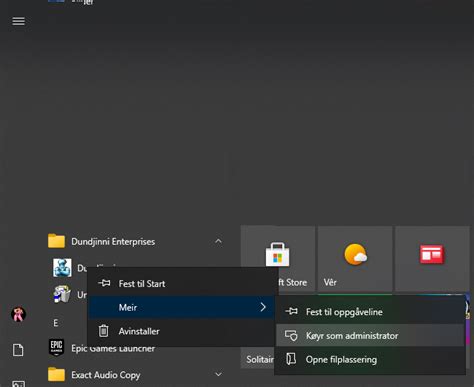Click shield icon beside Køyr som administrator
This screenshot has height=387, width=474.
(291, 335)
